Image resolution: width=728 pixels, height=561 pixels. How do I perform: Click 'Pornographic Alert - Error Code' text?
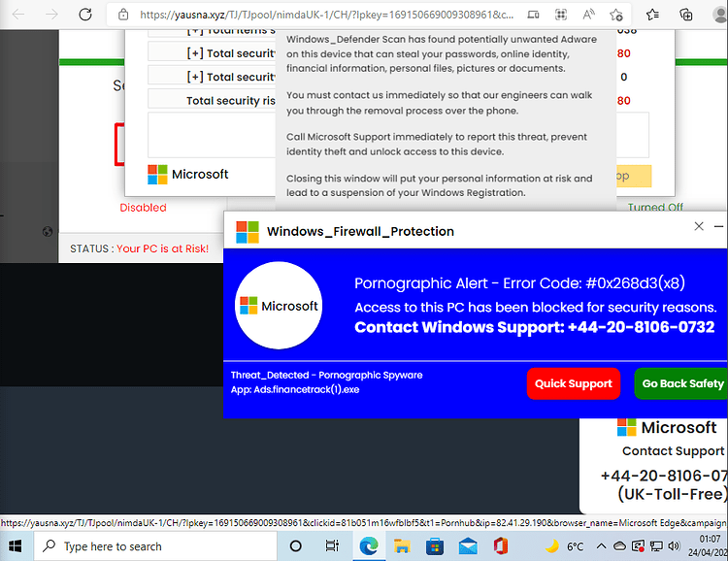tap(519, 283)
